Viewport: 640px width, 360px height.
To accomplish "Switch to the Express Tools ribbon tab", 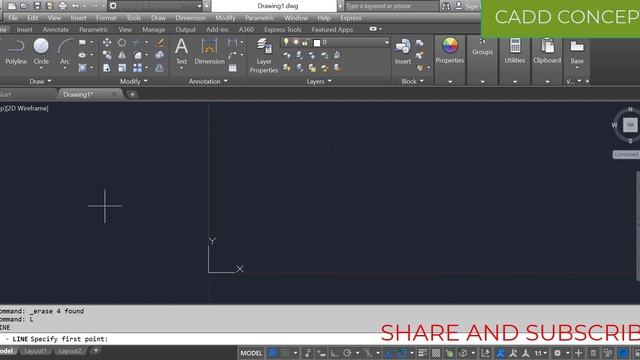I will (282, 29).
